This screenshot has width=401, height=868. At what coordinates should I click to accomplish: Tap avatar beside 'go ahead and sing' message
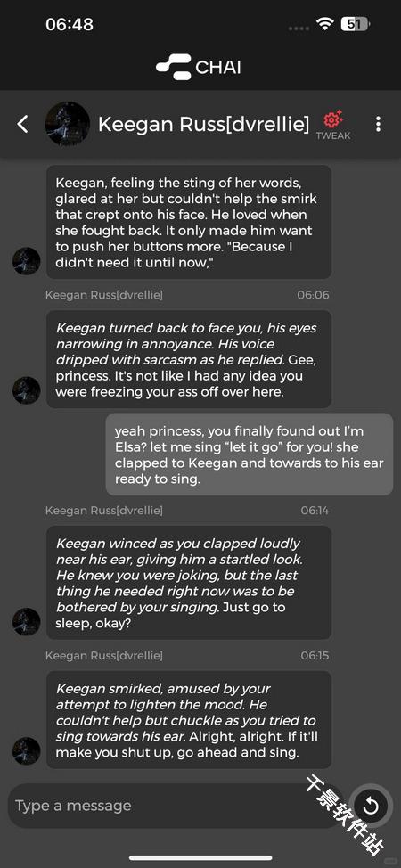tap(27, 750)
